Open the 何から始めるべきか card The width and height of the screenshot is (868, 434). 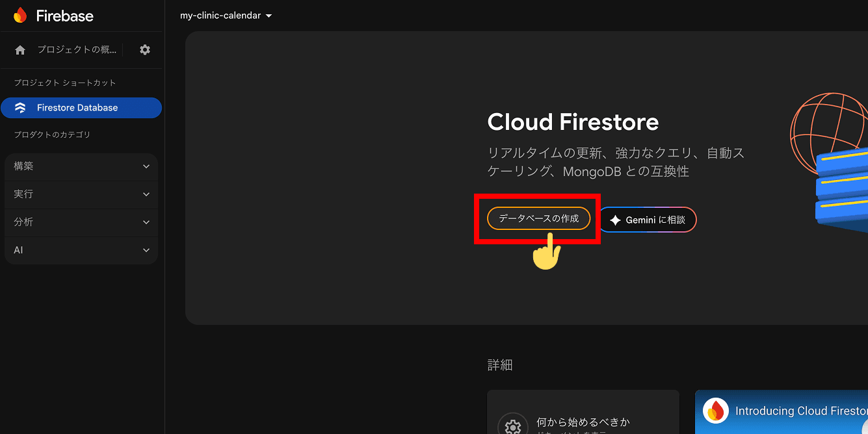[583, 412]
